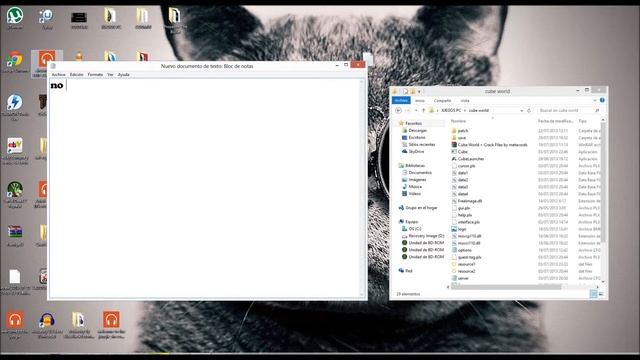Refresh the cube world folder view
640x360 pixels.
tap(529, 111)
